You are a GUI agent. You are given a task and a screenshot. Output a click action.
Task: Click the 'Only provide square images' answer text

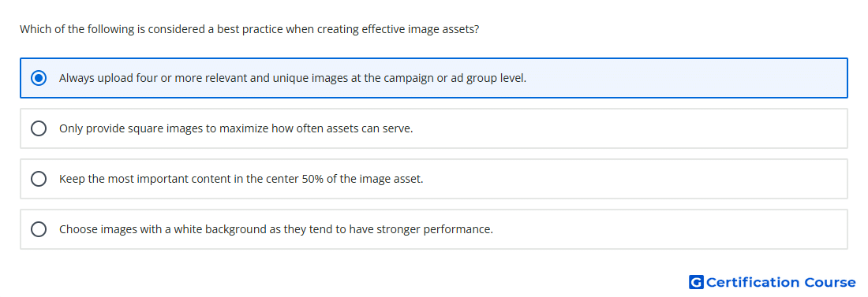pos(237,128)
